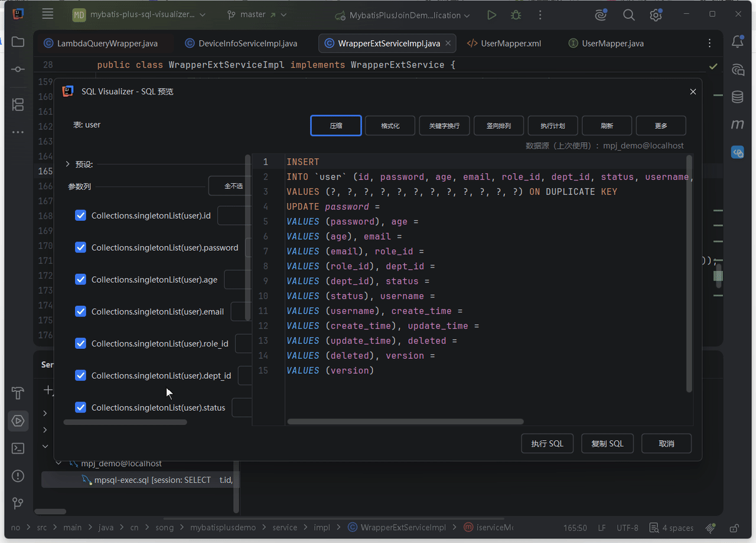Viewport: 756px width, 543px height.
Task: Uncheck the Collections.singletonList(user).dept_id parameter
Action: (81, 375)
